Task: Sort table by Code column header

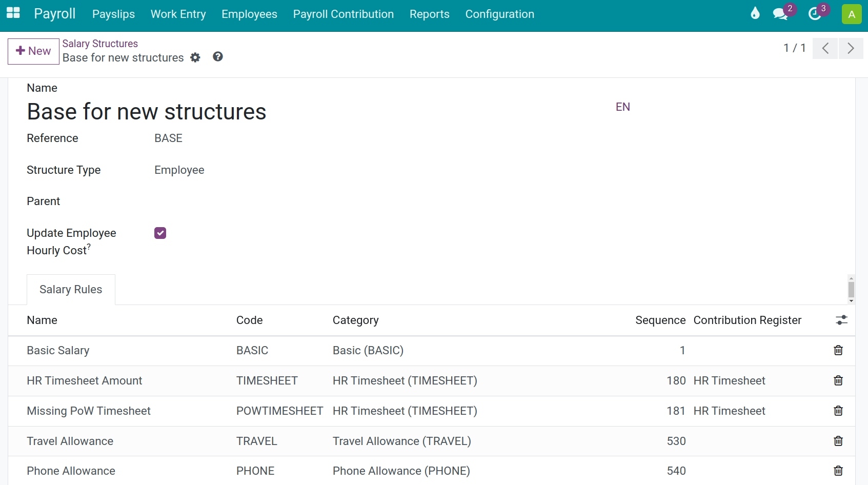Action: point(250,320)
